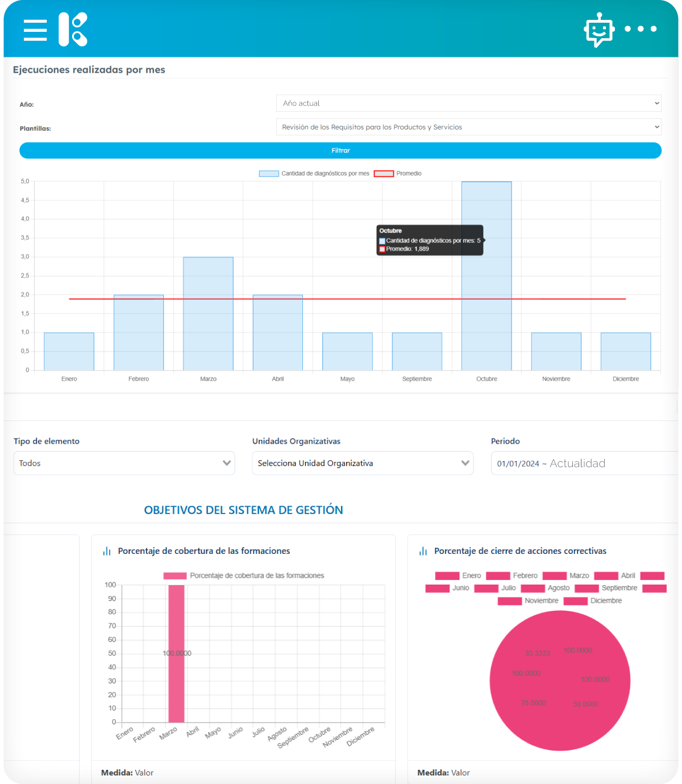Click Medida: Valor under the formaciones chart

tap(127, 773)
